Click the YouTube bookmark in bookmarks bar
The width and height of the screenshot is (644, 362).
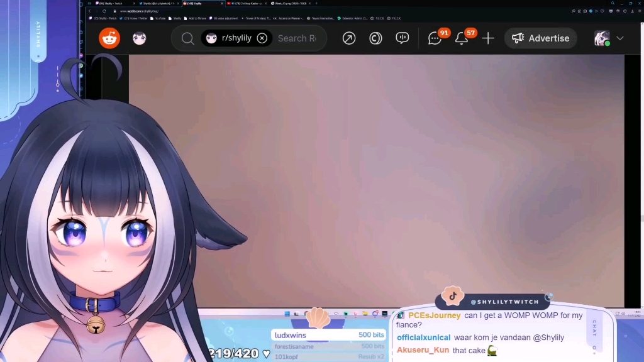158,18
